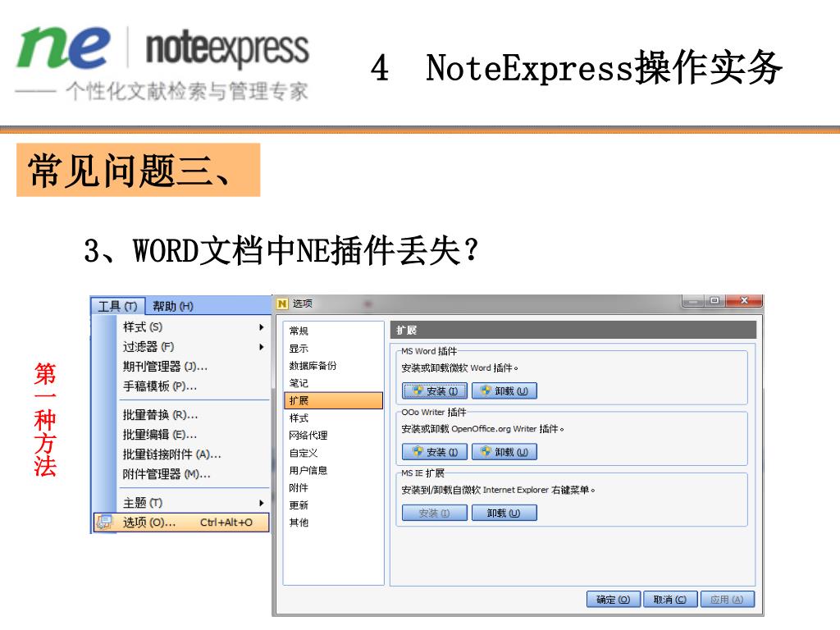Click the 安装或卸载 OpenOffice.org Writer 插件 text
This screenshot has width=840, height=630.
coord(482,429)
